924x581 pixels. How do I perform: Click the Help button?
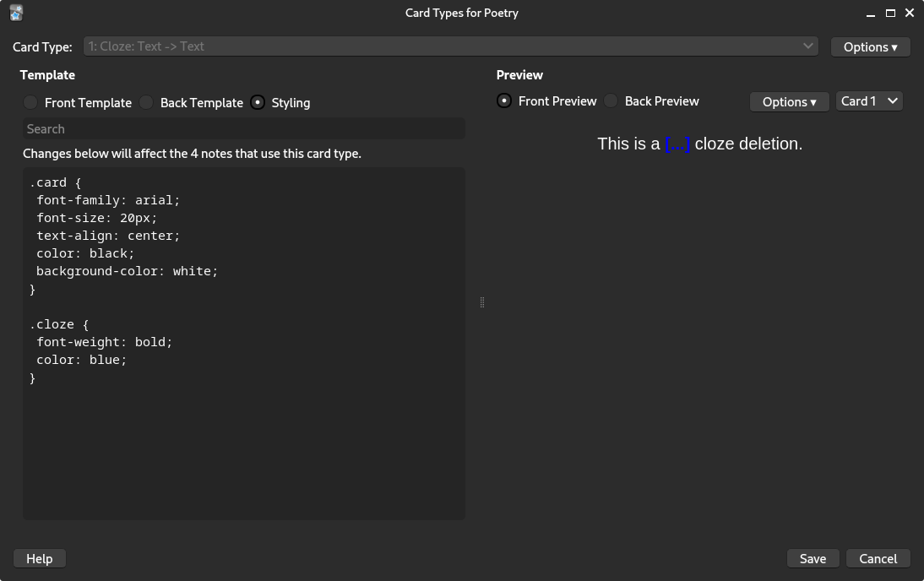[39, 558]
